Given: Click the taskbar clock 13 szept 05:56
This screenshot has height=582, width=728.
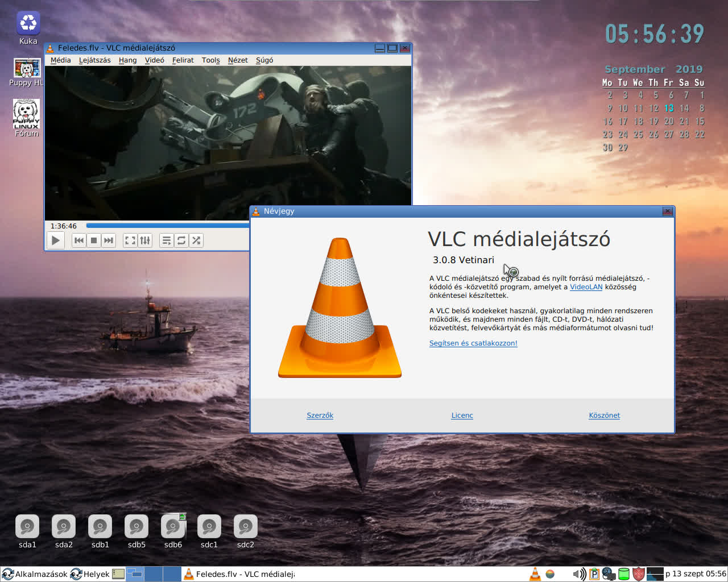Looking at the screenshot, I should pos(696,574).
